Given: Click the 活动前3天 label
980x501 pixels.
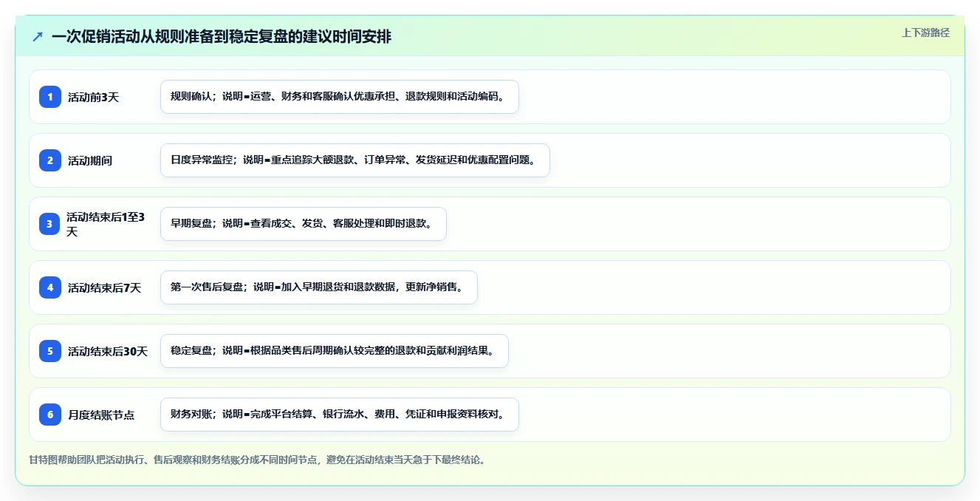Looking at the screenshot, I should click(93, 97).
